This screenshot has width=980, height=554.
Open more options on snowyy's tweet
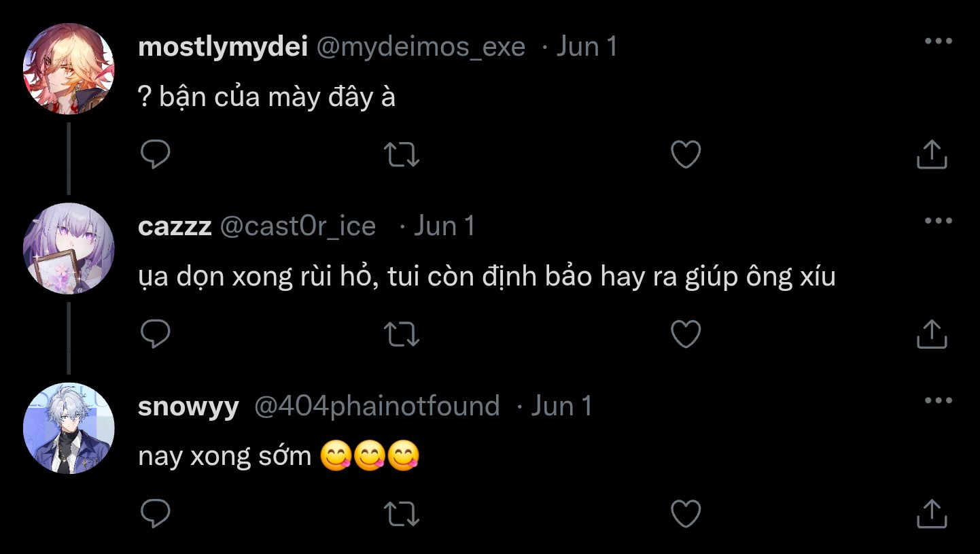pyautogui.click(x=939, y=400)
